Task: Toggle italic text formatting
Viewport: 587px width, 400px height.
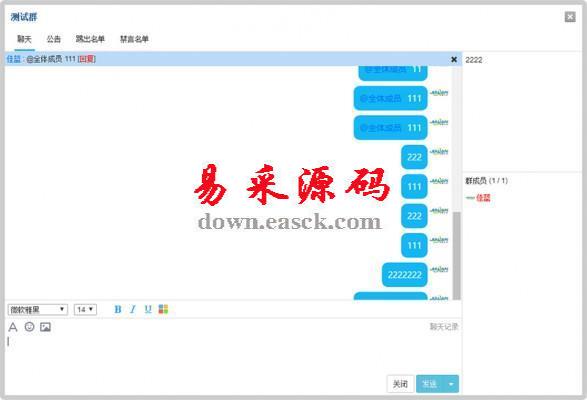Action: (x=133, y=309)
